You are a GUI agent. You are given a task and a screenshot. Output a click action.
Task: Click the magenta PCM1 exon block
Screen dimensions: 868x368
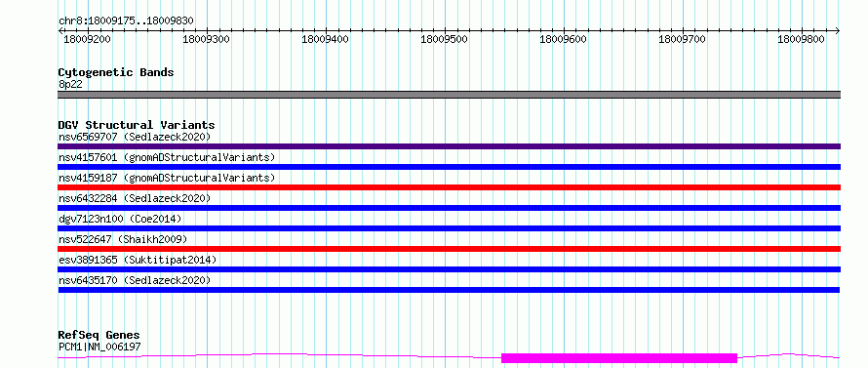619,358
